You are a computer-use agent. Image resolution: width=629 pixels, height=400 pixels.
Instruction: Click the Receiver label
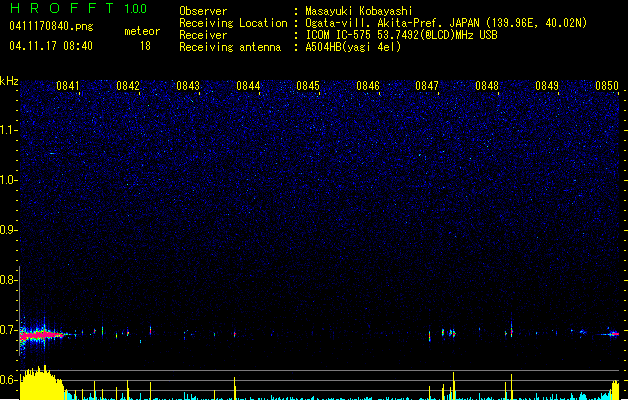coord(203,35)
